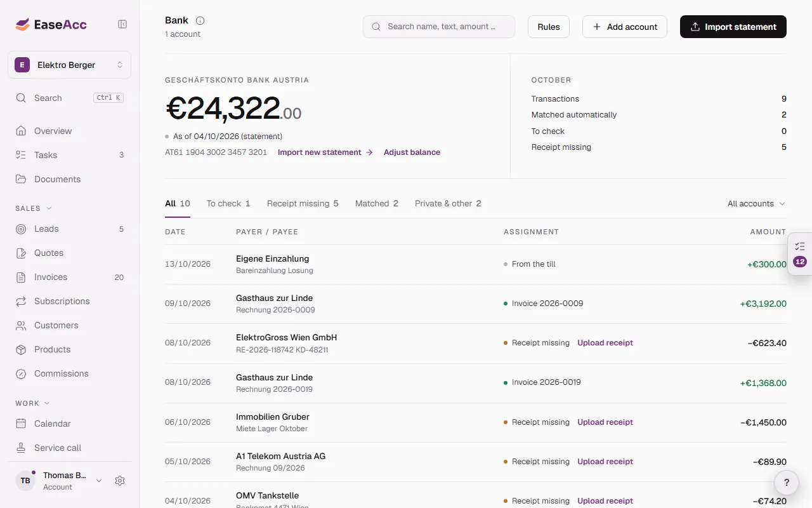
Task: Open the sidebar Search Ctrl K box
Action: (x=70, y=98)
